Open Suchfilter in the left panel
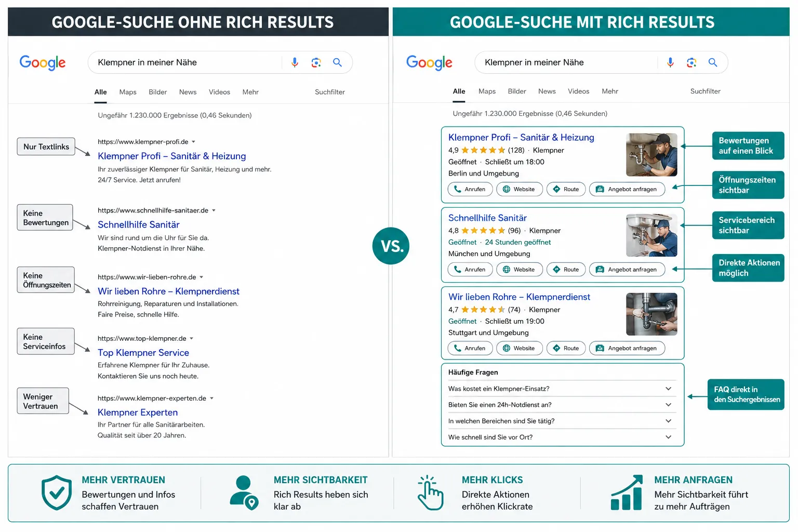This screenshot has width=798, height=532. point(329,92)
